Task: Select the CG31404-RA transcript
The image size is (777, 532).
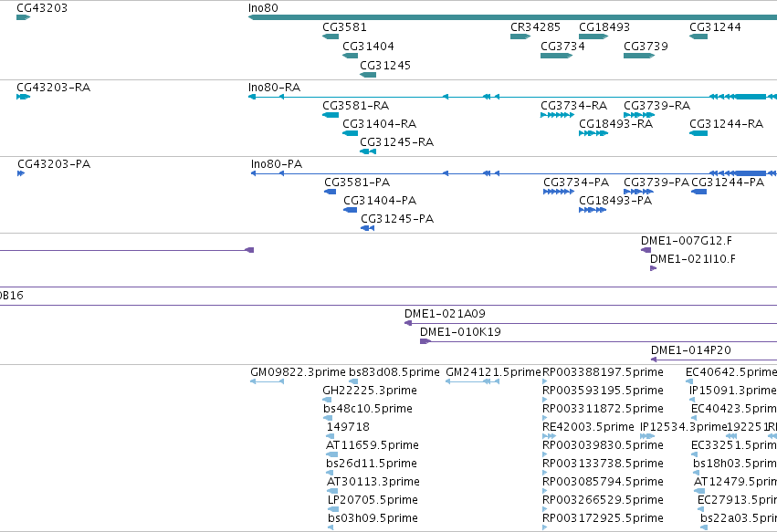Action: click(351, 133)
